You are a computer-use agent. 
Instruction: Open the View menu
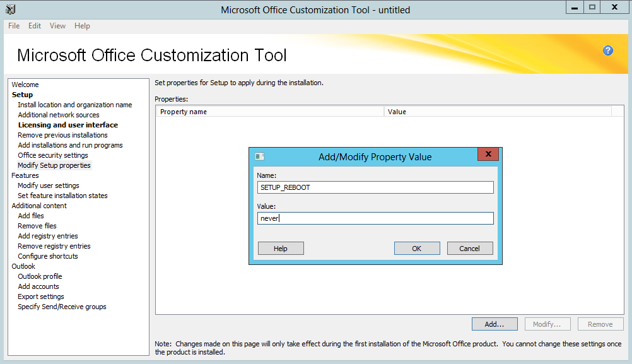[x=57, y=26]
